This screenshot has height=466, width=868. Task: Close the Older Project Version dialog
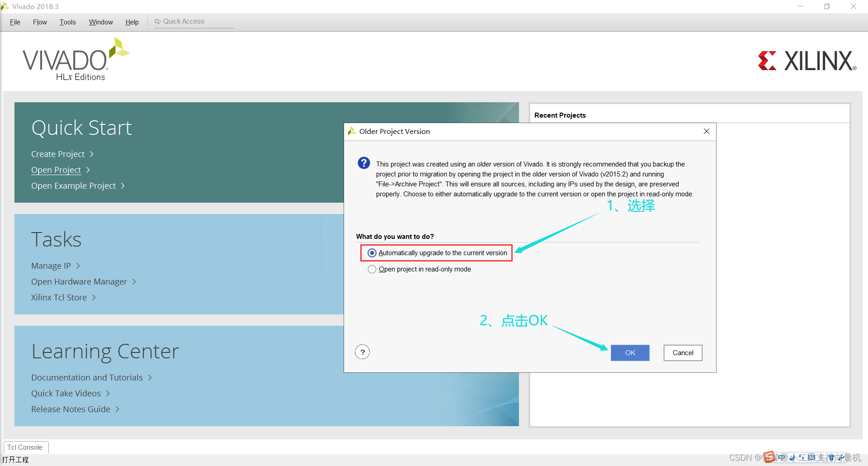tap(707, 131)
